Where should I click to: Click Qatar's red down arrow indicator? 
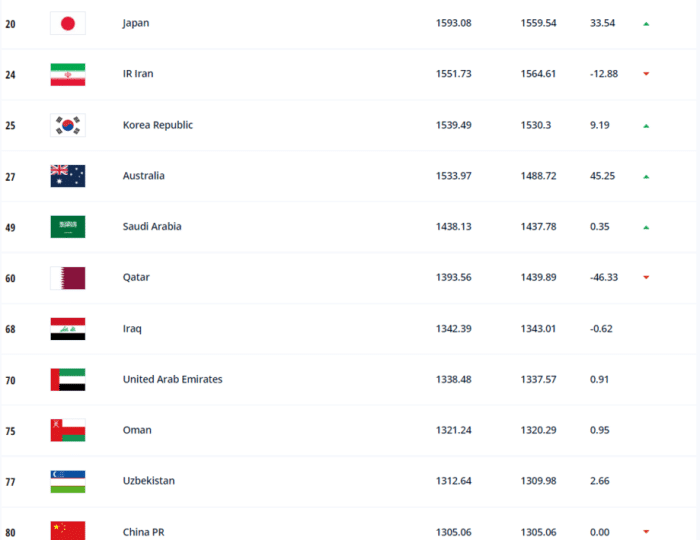click(x=647, y=278)
